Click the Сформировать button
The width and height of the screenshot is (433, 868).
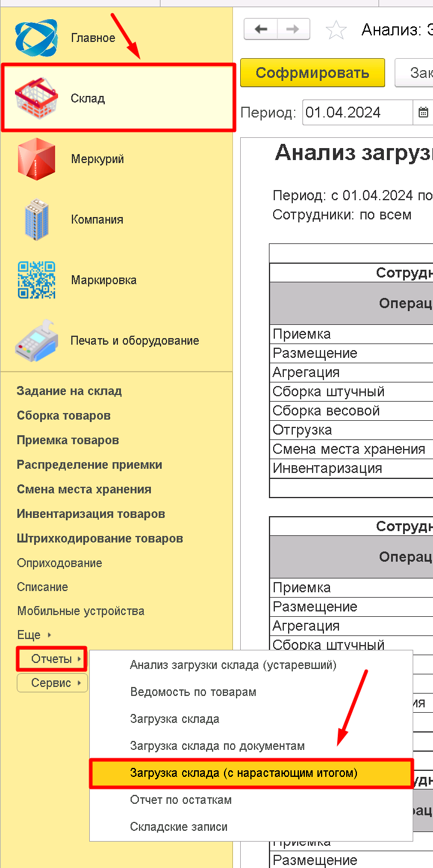[313, 73]
